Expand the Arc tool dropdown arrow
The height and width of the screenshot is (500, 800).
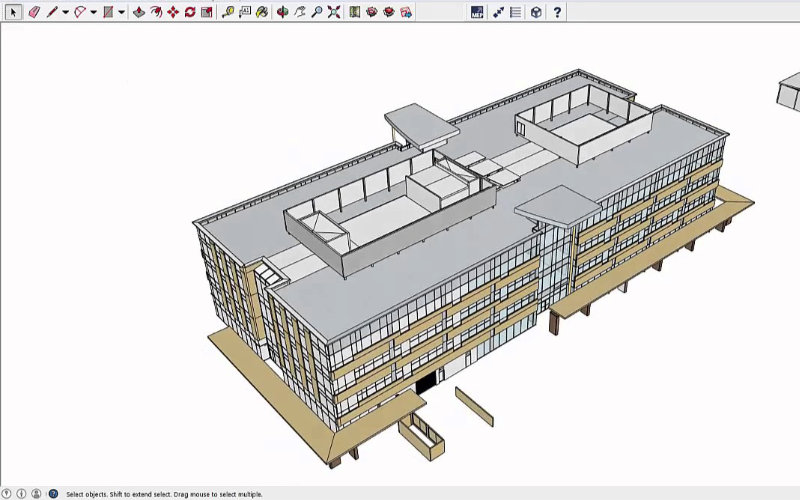pos(93,13)
